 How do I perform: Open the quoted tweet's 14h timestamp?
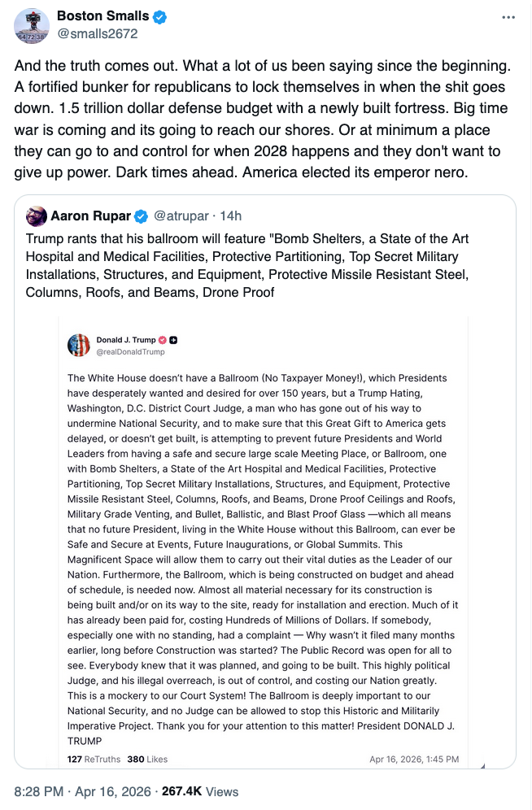(x=230, y=216)
